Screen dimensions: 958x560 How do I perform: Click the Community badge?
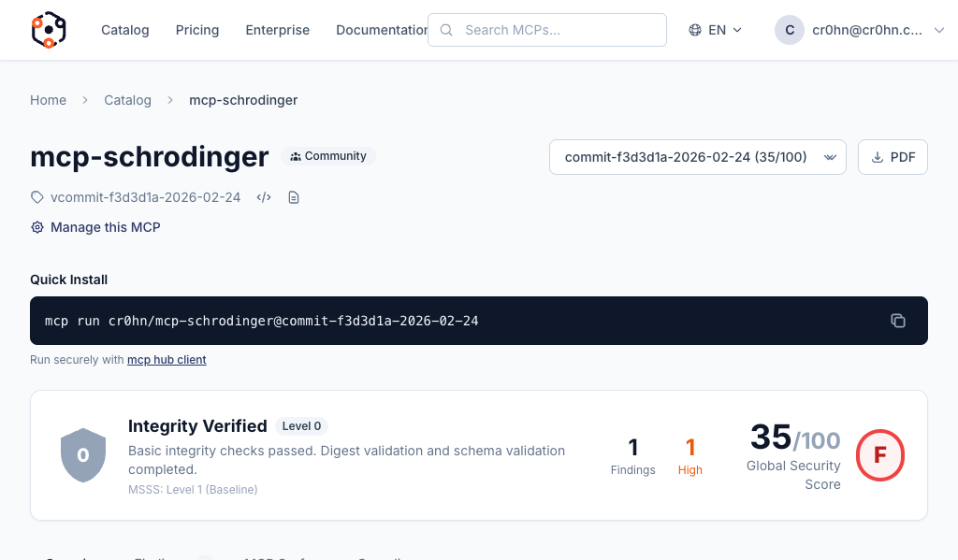coord(328,156)
